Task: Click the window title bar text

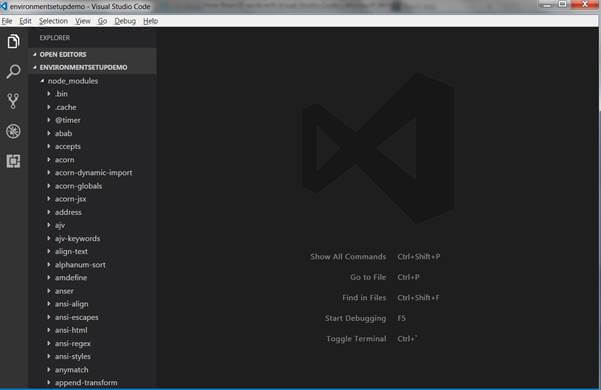Action: coord(80,7)
